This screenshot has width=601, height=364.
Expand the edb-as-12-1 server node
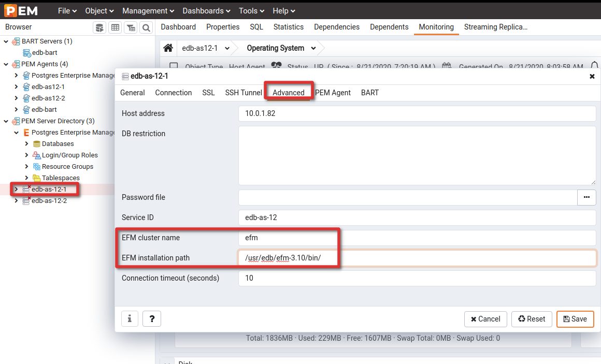pos(16,190)
